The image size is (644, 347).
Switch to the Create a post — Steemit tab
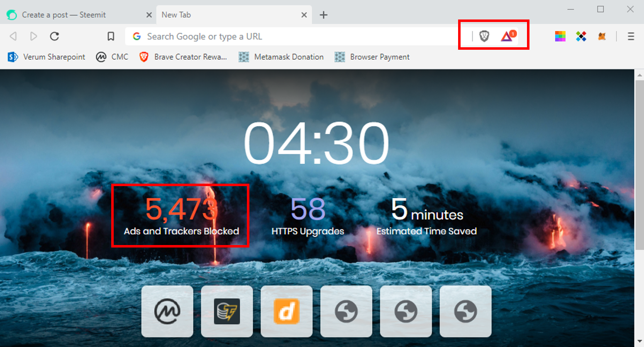tap(79, 15)
